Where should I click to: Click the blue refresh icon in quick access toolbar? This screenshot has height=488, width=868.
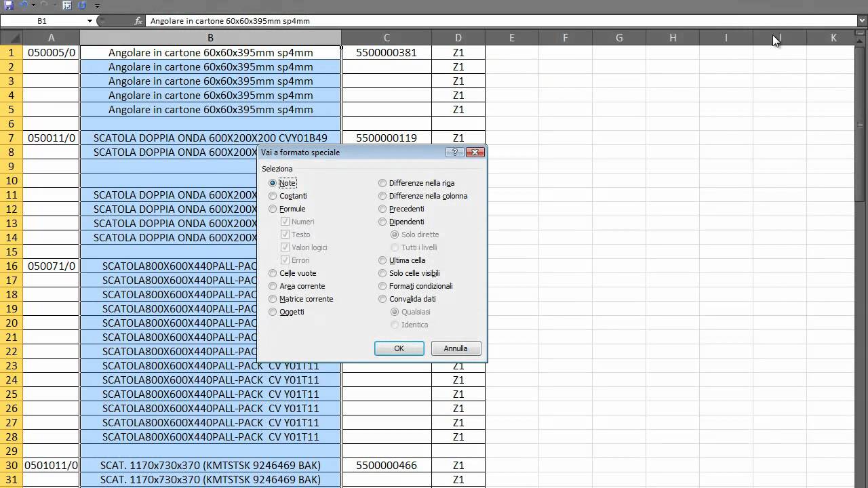coord(82,5)
